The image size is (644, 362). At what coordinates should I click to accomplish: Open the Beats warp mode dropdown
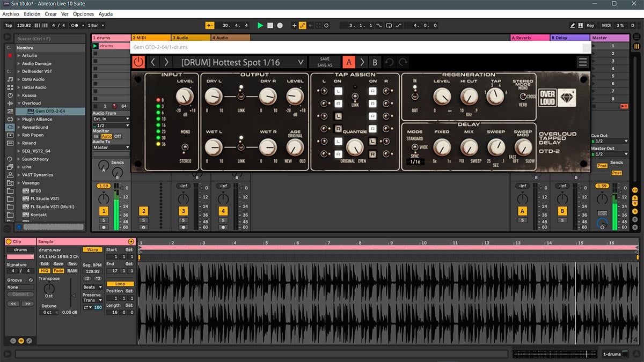pyautogui.click(x=91, y=287)
